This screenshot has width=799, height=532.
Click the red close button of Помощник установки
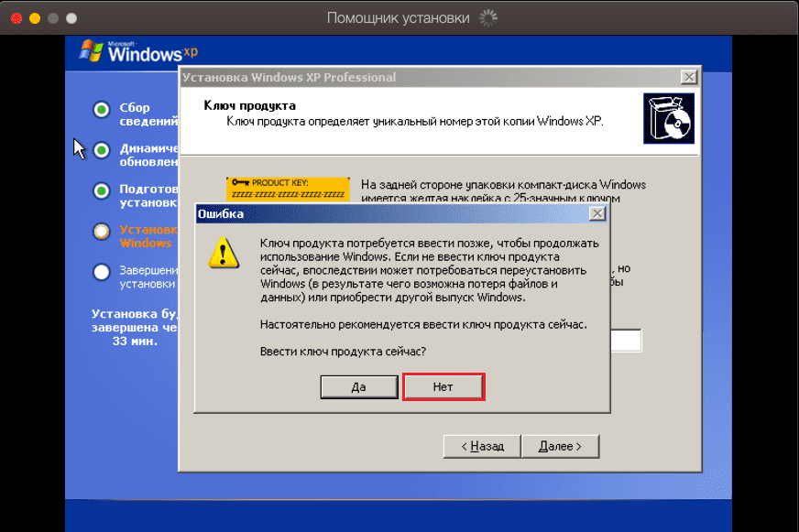coord(16,18)
